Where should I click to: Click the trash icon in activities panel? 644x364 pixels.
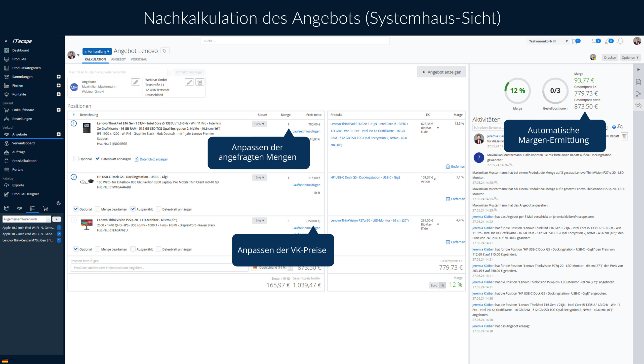pos(624,136)
